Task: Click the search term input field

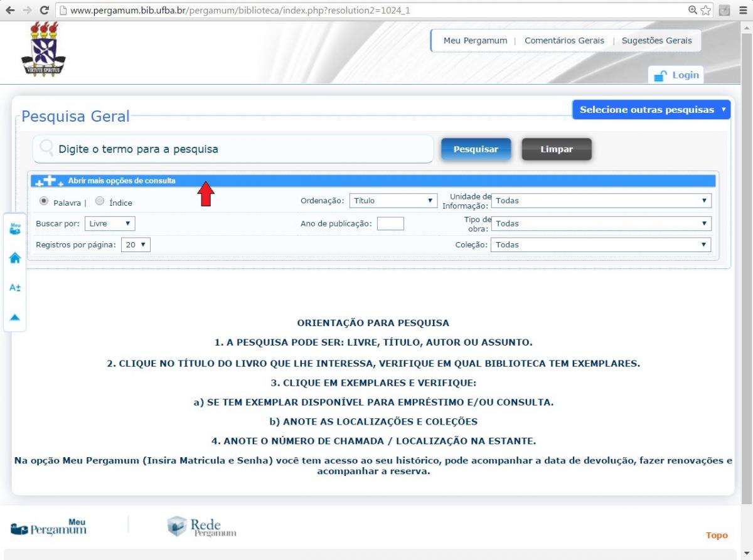Action: (238, 149)
